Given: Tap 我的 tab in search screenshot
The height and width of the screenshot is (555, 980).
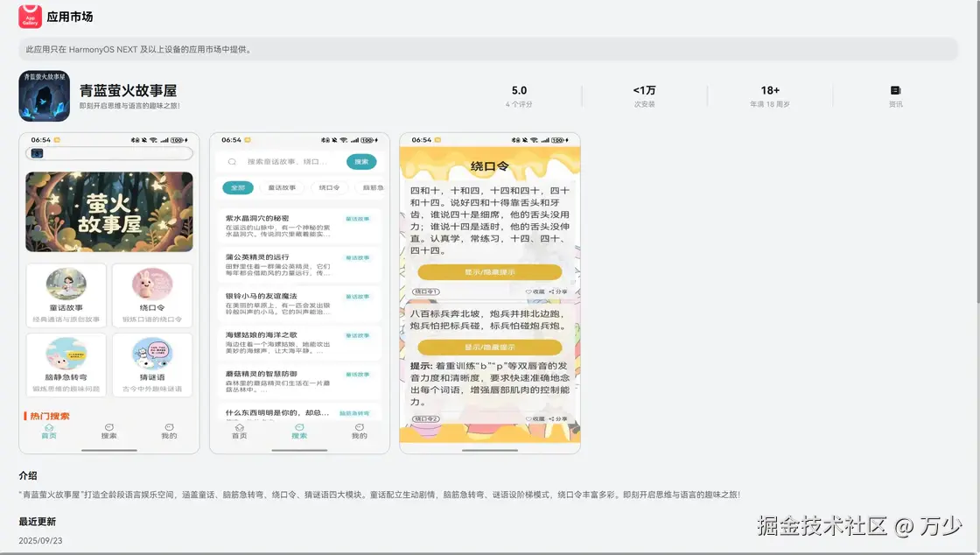Looking at the screenshot, I should 360,432.
